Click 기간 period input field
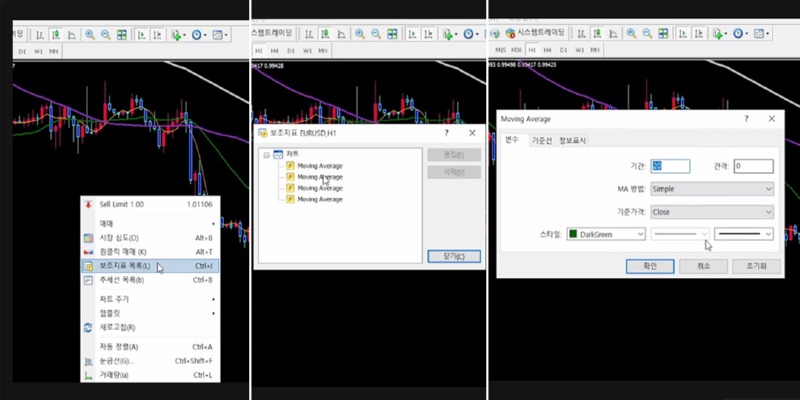The height and width of the screenshot is (400, 800). coord(670,166)
